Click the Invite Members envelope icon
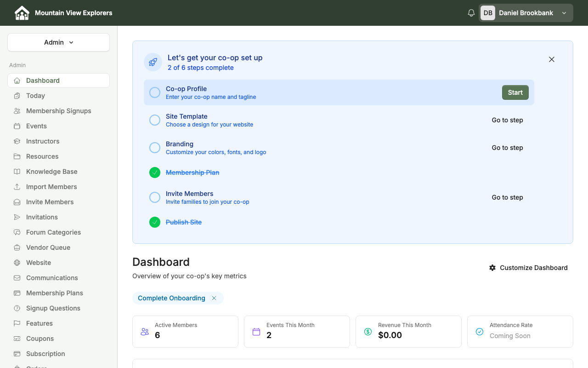The width and height of the screenshot is (588, 368). pos(17,202)
